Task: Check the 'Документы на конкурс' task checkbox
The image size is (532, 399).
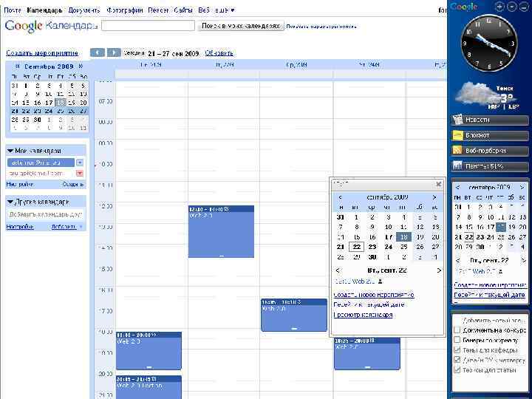Action: pyautogui.click(x=457, y=330)
